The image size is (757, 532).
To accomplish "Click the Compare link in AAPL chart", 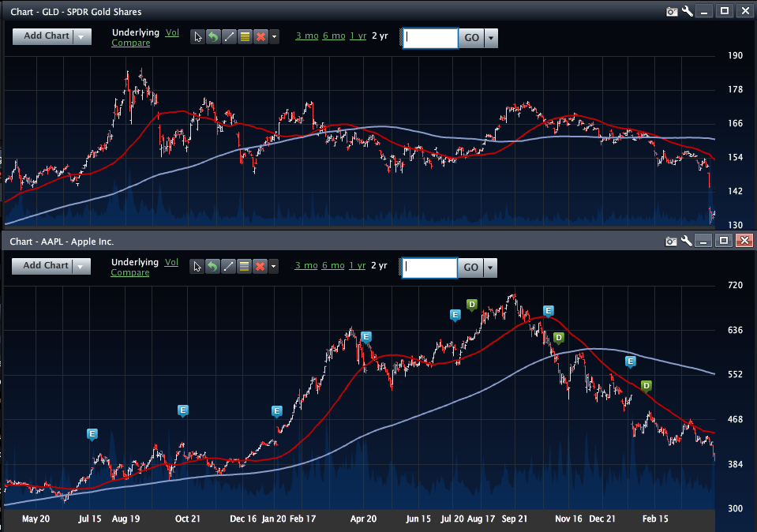I will 130,273.
